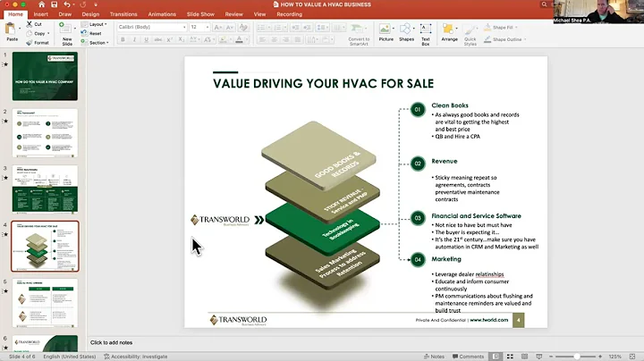644x361 pixels.
Task: Click the 125% zoom level
Action: 614,357
